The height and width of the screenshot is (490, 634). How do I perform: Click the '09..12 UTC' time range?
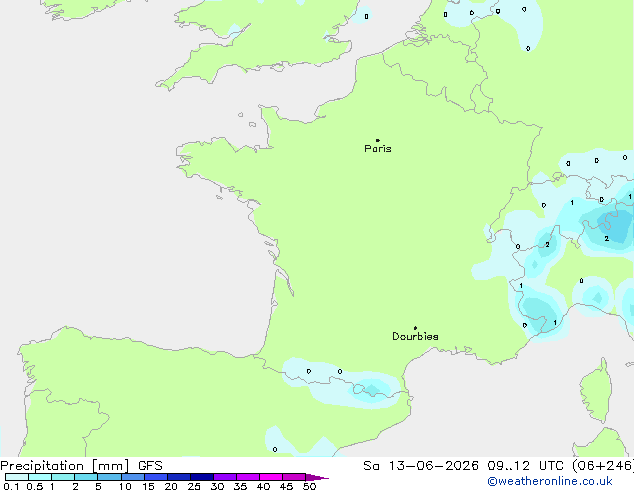[x=526, y=466]
